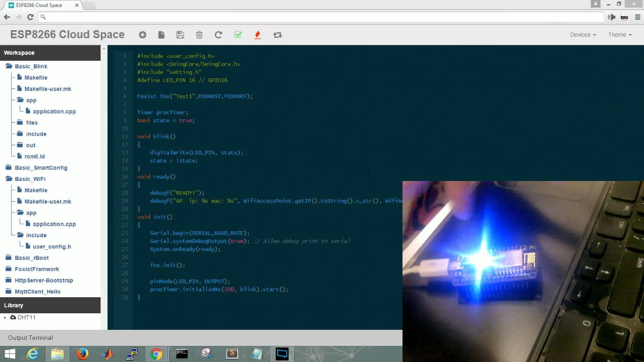The image size is (644, 362).
Task: Click the Workspace panel header
Action: pyautogui.click(x=50, y=53)
